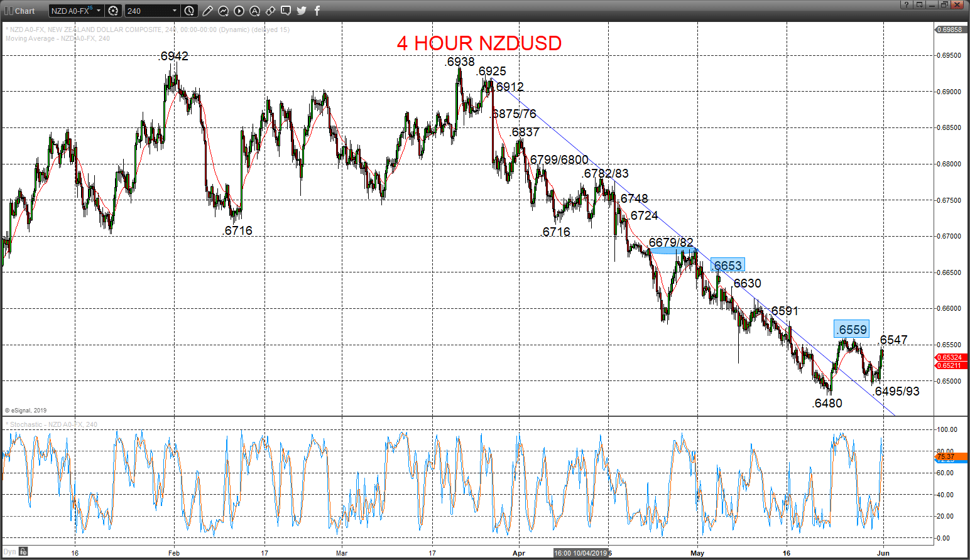Click the .6495/93 annotation label

click(896, 391)
